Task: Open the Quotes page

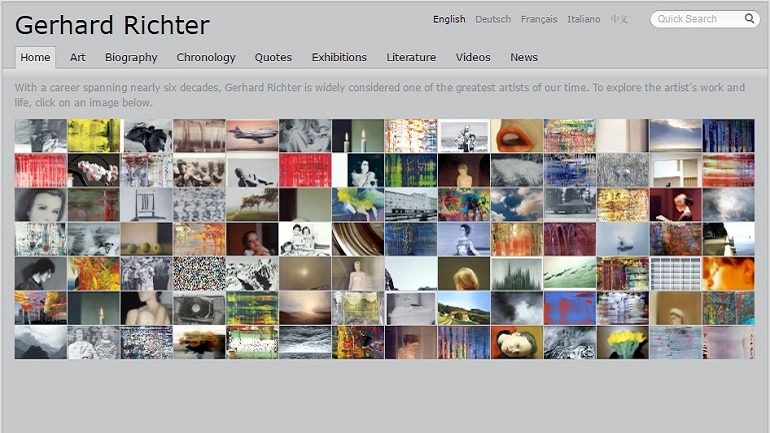Action: pyautogui.click(x=273, y=57)
